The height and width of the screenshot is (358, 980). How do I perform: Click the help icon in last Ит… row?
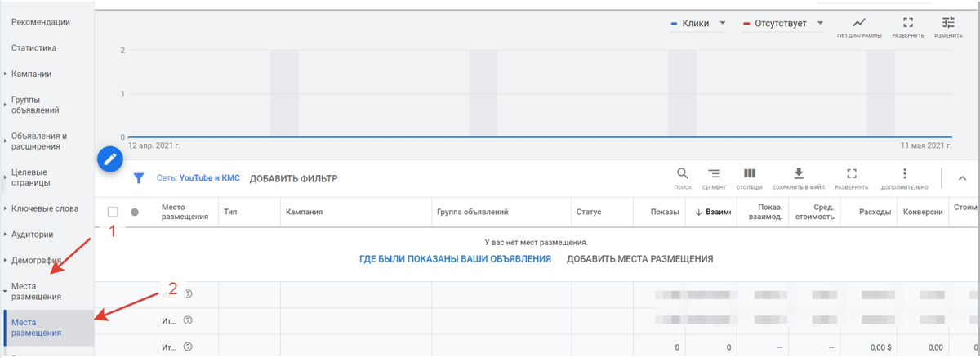point(188,347)
